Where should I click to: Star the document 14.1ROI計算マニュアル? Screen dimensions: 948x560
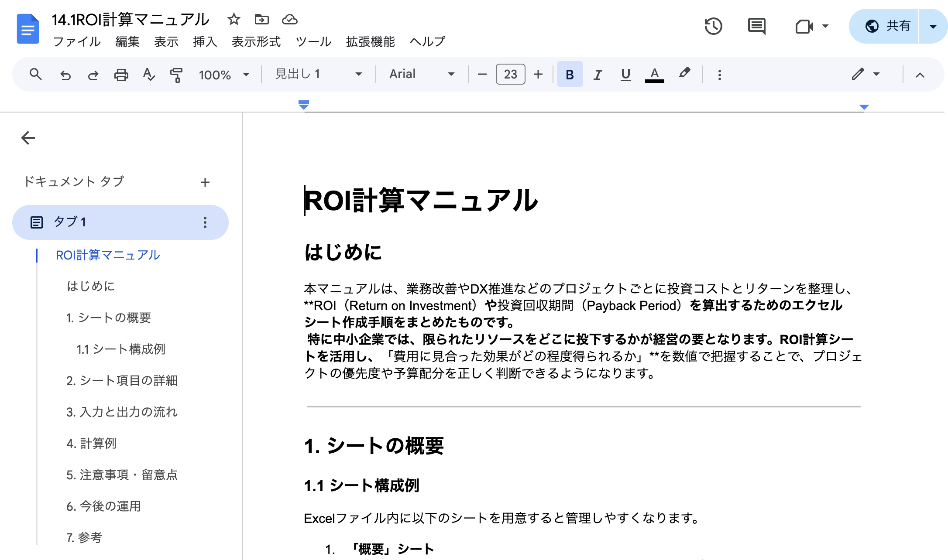point(234,20)
